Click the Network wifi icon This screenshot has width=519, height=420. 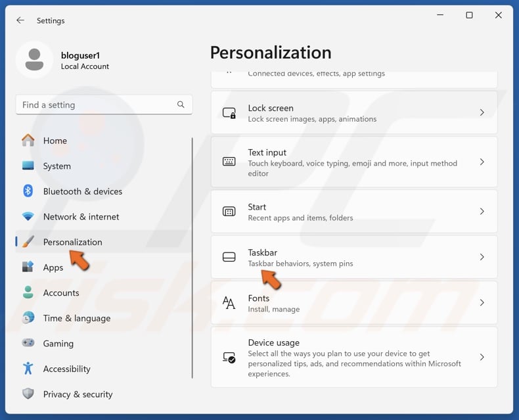point(28,217)
